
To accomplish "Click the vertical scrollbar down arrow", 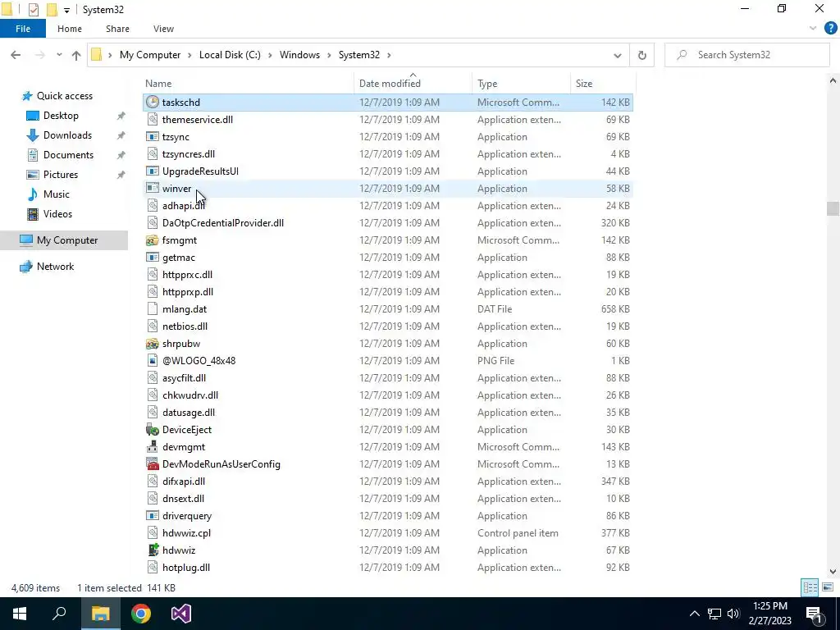I will (833, 572).
